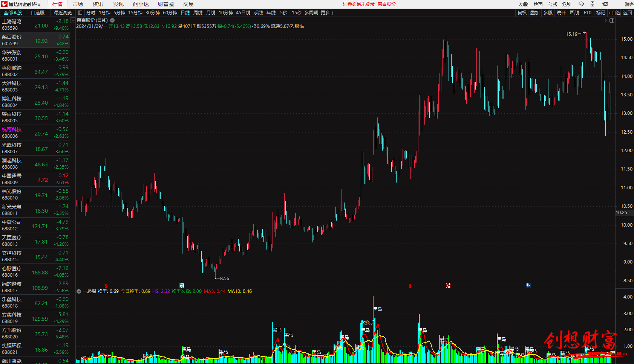Select 杭可科技 688006 in stock list

35,133
